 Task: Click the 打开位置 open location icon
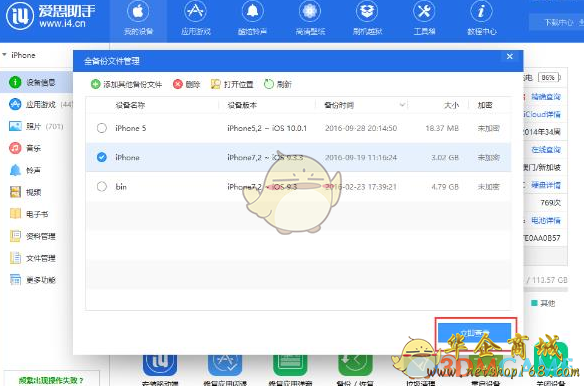pyautogui.click(x=215, y=84)
